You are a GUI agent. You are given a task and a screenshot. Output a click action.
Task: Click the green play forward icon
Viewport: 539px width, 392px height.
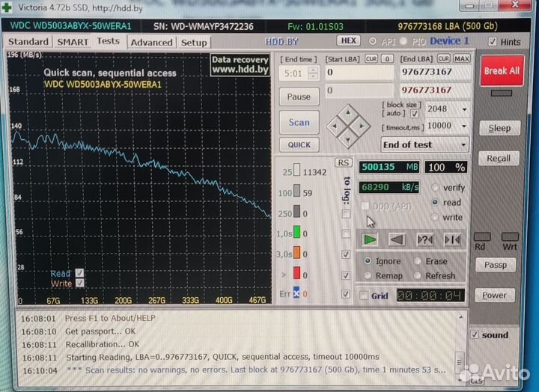point(369,239)
